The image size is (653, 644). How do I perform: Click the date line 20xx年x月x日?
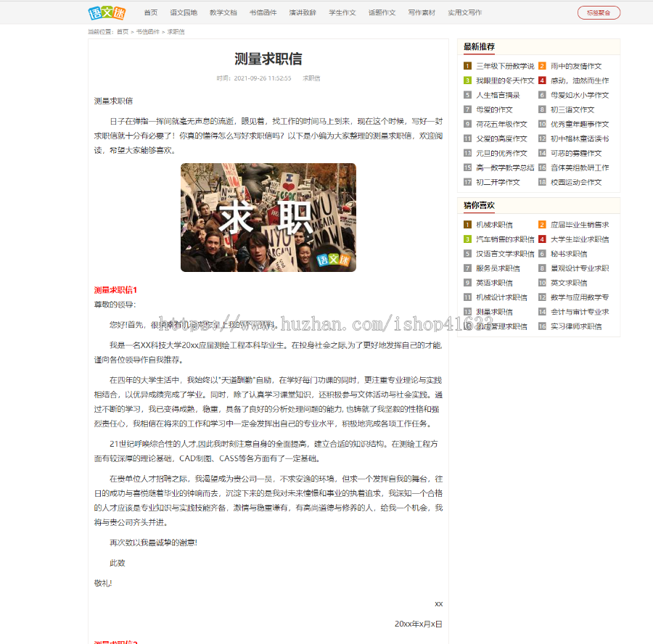click(x=419, y=624)
